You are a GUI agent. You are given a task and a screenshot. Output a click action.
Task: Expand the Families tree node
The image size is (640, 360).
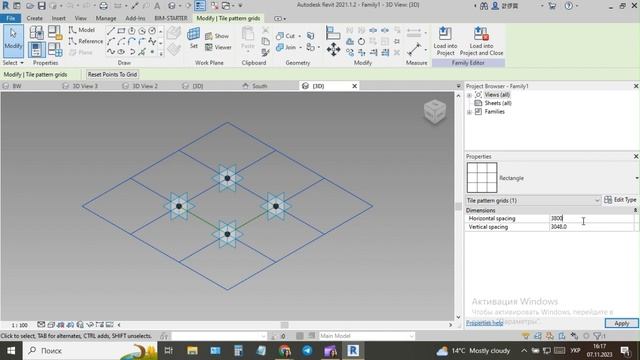click(469, 112)
